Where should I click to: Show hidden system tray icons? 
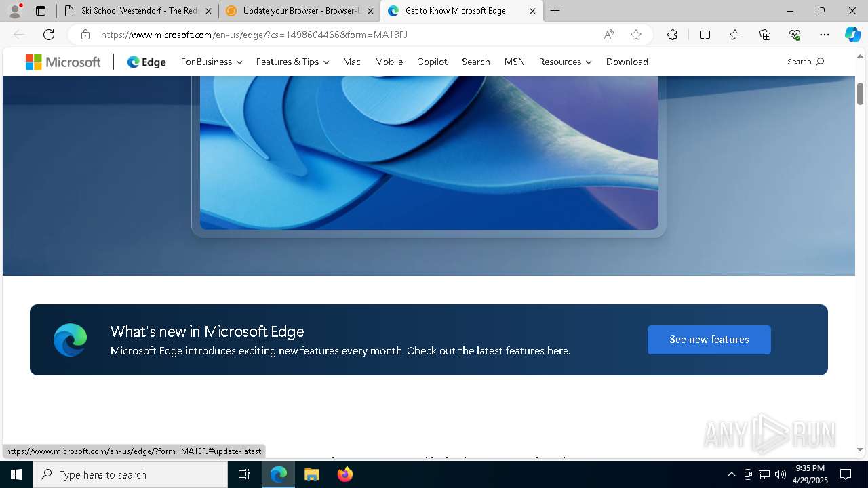(x=731, y=474)
